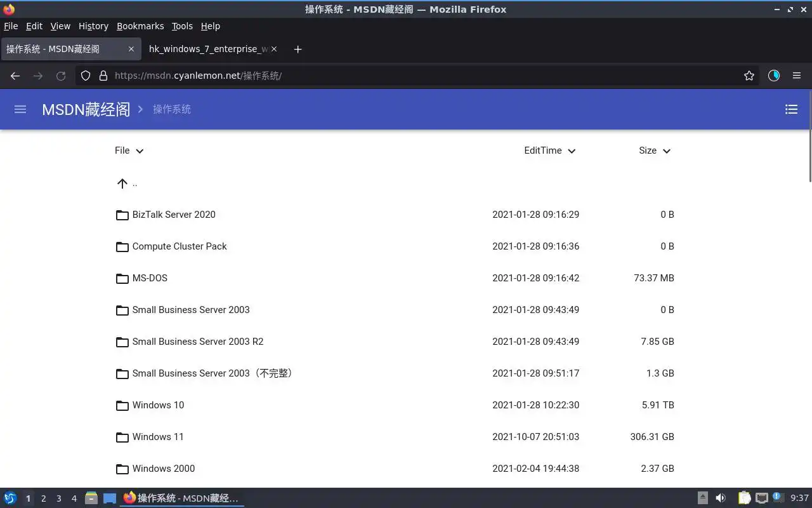Open the Small Business Server 2003（不完整）link
This screenshot has width=812, height=508.
coord(214,373)
